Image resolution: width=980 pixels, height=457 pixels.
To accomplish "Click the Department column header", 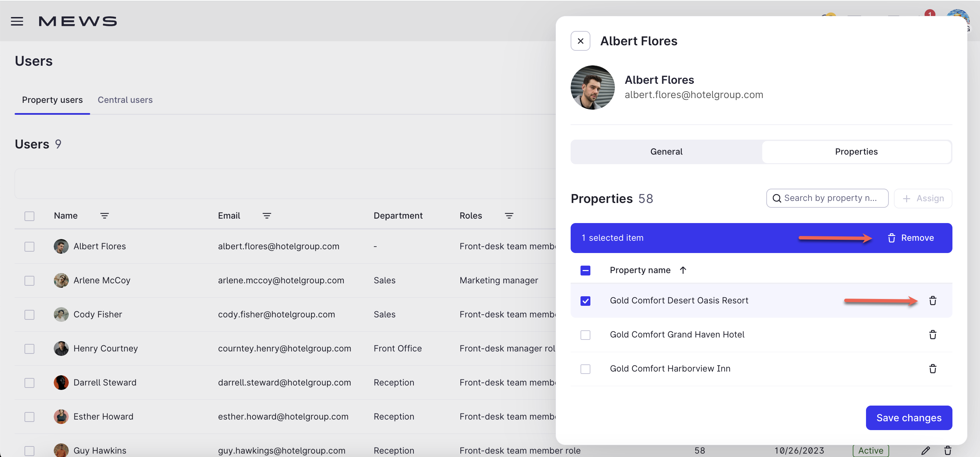I will click(x=398, y=216).
